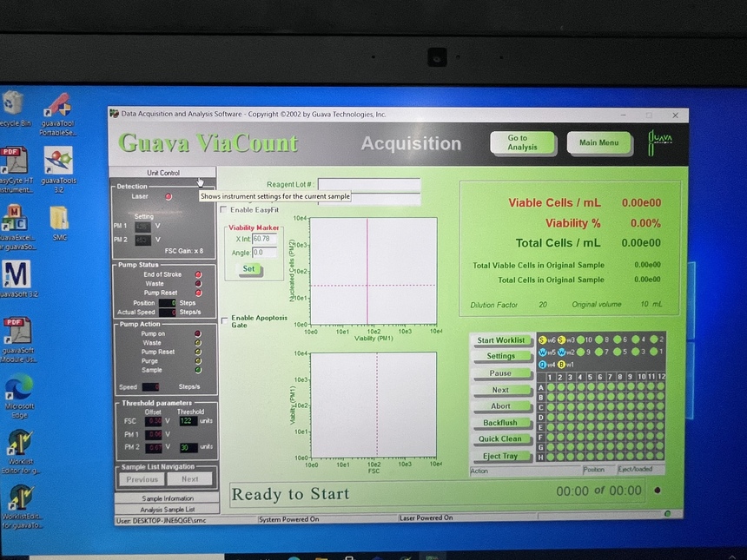Click the X Int viability marker field
747x560 pixels.
(264, 238)
